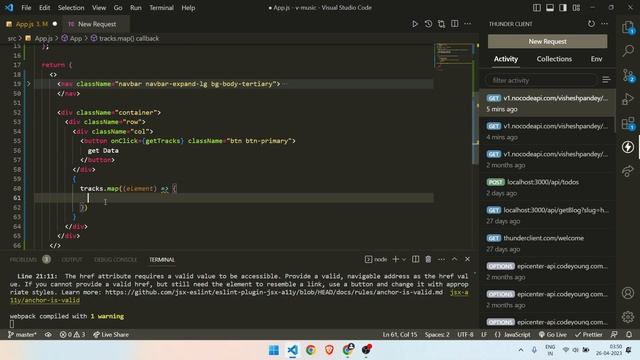Open the Accounts icon
The width and height of the screenshot is (640, 360).
[x=628, y=293]
